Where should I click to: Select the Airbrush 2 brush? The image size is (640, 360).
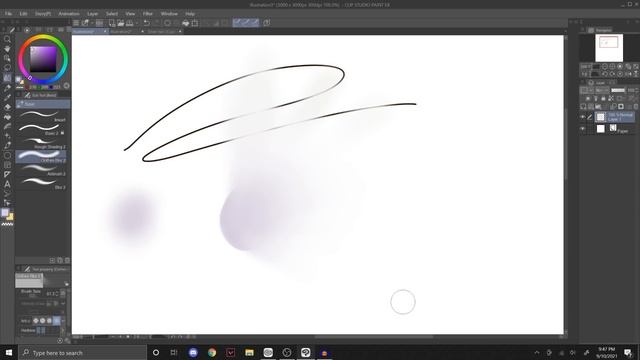[42, 170]
